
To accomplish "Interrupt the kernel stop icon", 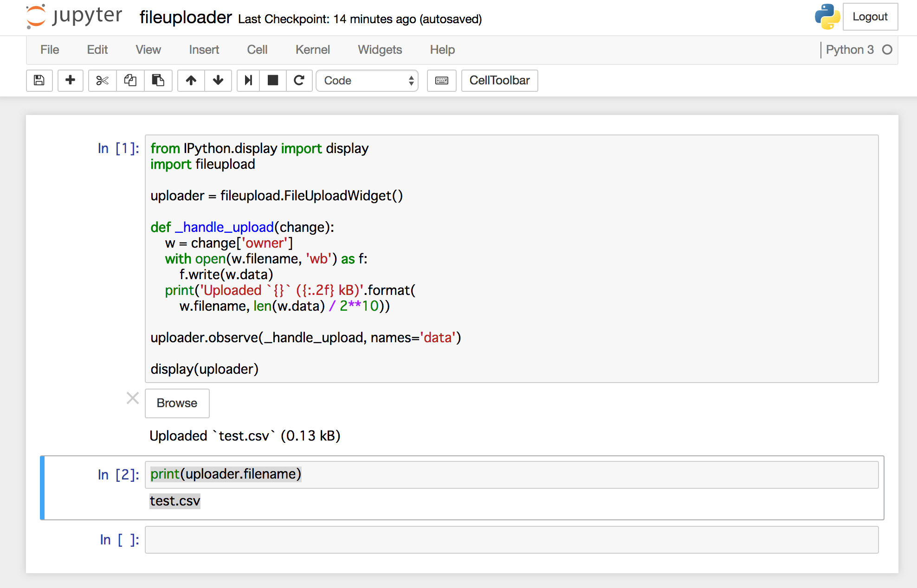I will point(273,81).
